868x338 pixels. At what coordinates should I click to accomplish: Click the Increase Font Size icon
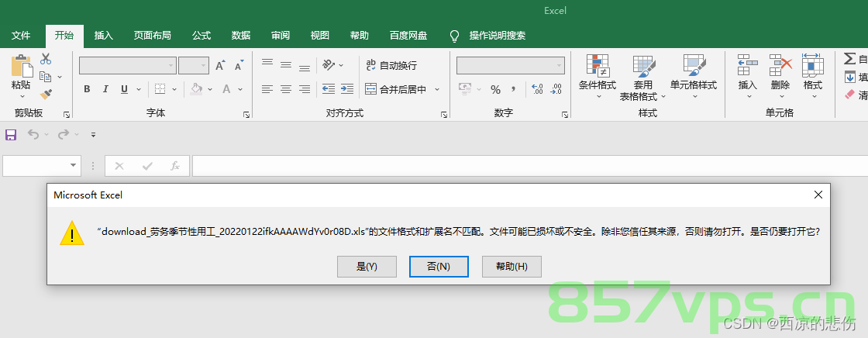[220, 65]
